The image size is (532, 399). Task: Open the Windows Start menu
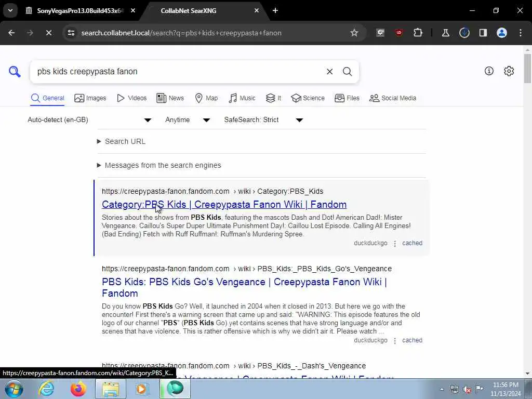click(14, 389)
